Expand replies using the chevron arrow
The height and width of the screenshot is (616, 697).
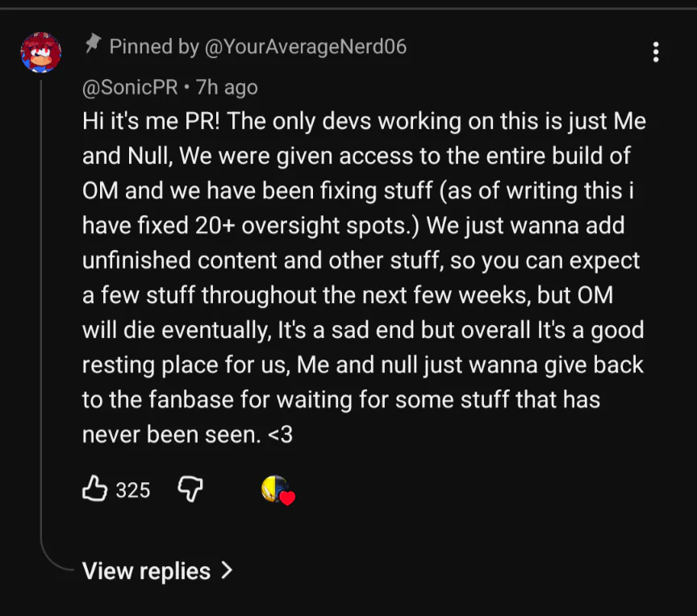pyautogui.click(x=227, y=570)
